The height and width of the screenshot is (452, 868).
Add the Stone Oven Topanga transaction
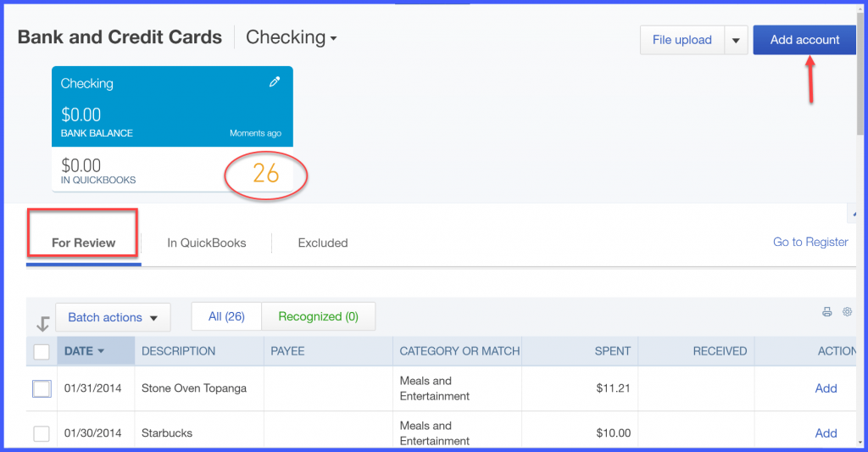(x=826, y=388)
